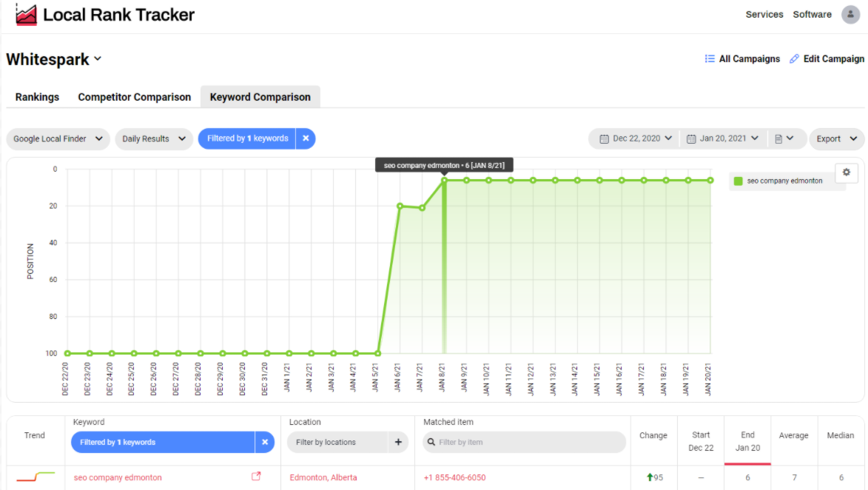Expand the Export dropdown
This screenshot has height=490, width=868.
(836, 138)
